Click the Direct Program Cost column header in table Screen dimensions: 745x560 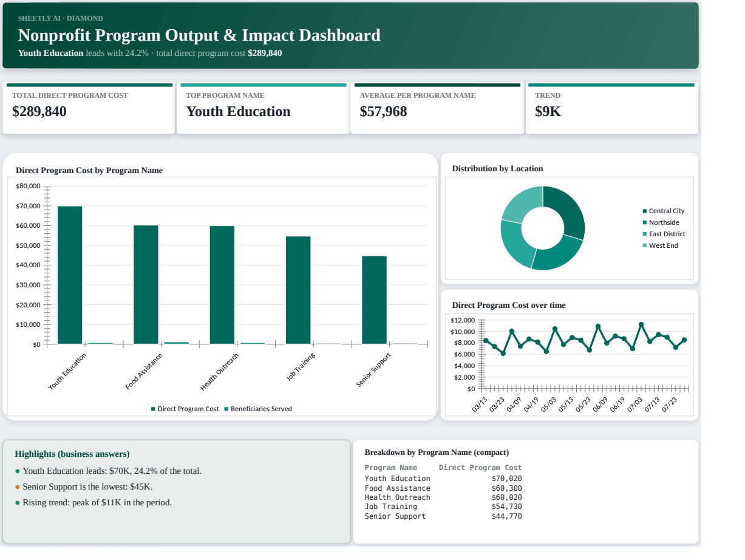point(480,468)
